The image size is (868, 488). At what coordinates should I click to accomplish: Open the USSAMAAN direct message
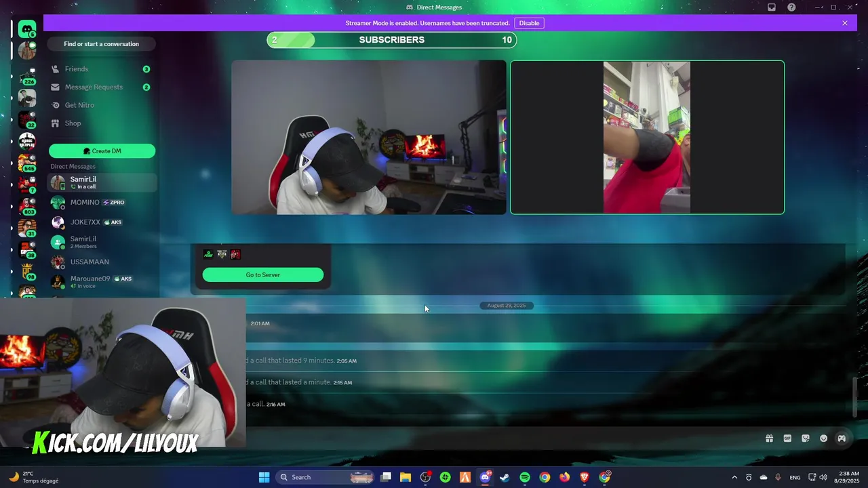[x=102, y=262]
